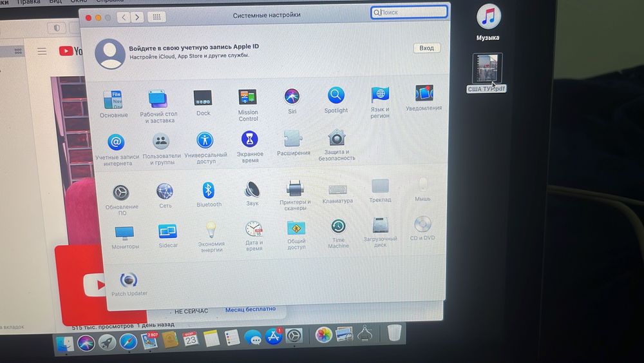Go back with the left arrow button

click(124, 17)
